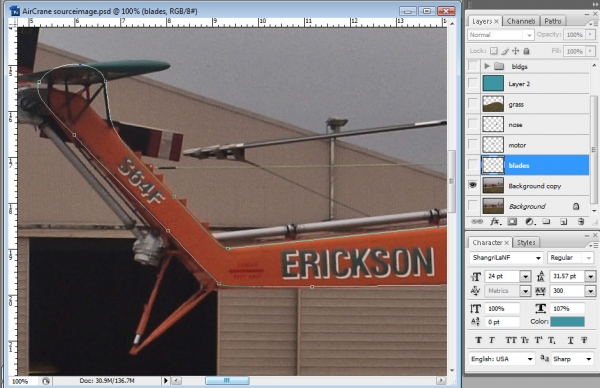Click the teal text Color swatch
This screenshot has height=388, width=600.
[567, 321]
